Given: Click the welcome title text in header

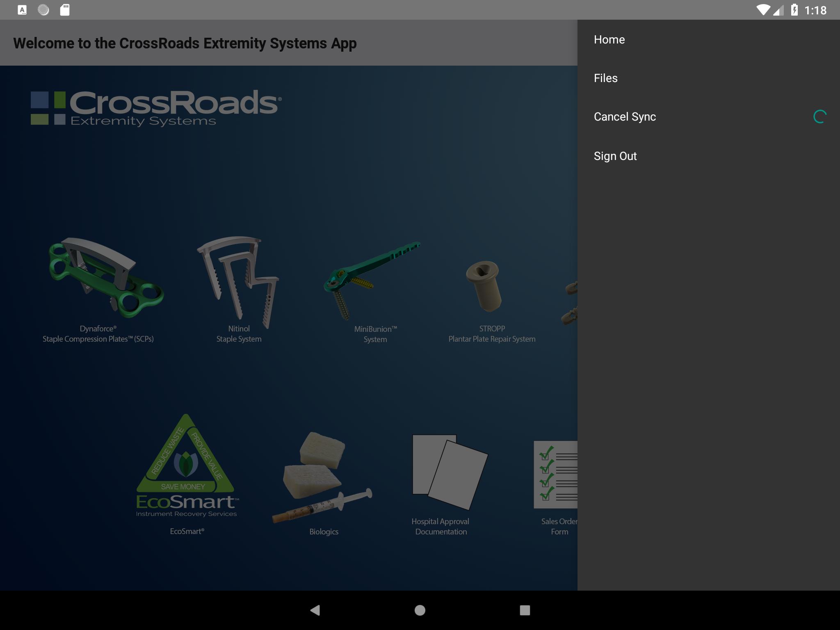Looking at the screenshot, I should pyautogui.click(x=185, y=43).
